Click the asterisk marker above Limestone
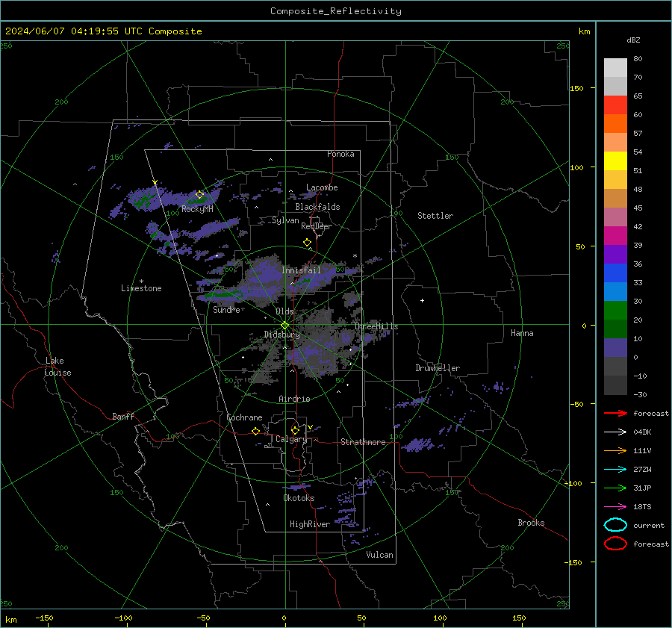 click(141, 282)
